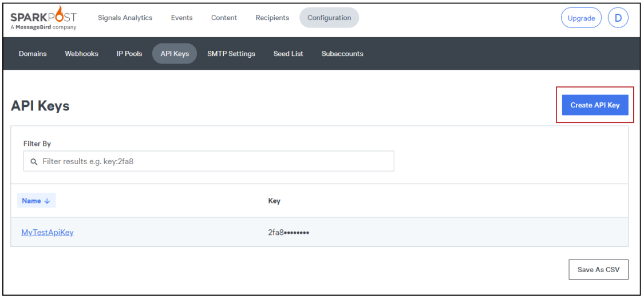Go to the Events section
This screenshot has height=299, width=644.
point(181,18)
